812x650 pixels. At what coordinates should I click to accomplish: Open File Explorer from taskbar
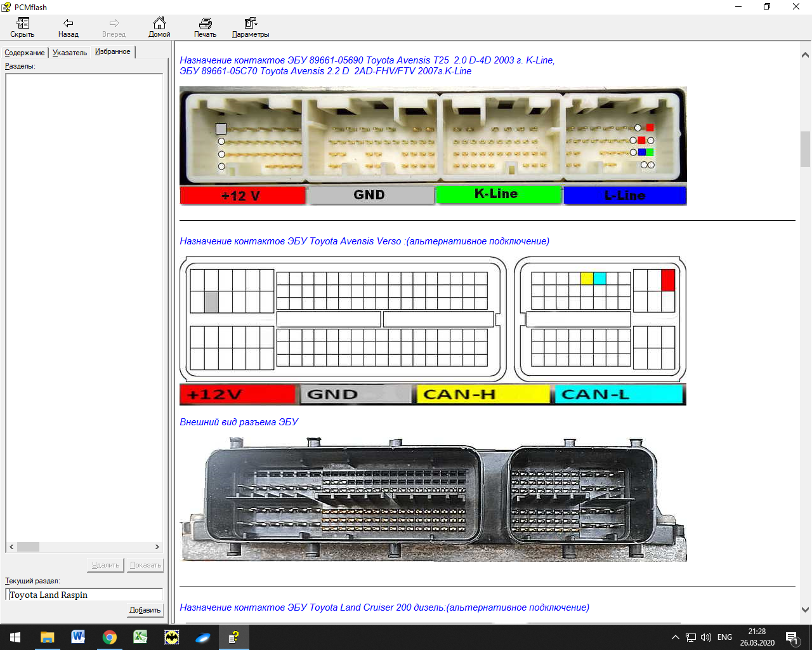(47, 637)
